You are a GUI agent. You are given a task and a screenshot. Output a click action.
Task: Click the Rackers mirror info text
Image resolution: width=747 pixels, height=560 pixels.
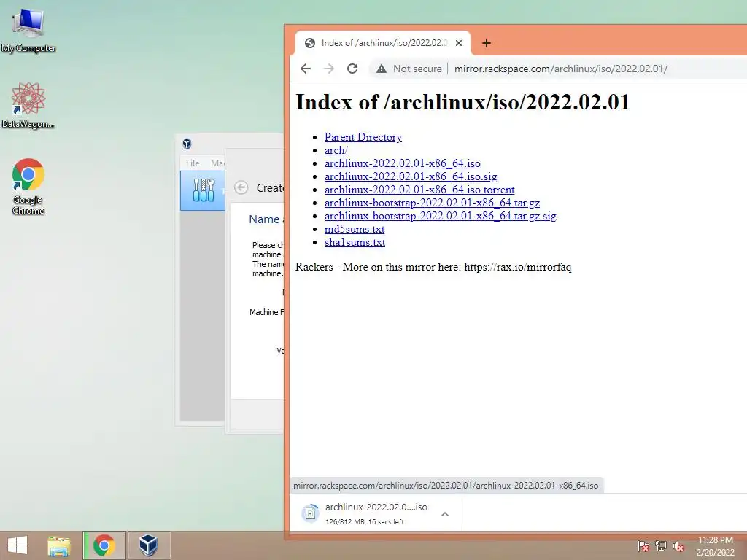coord(433,267)
